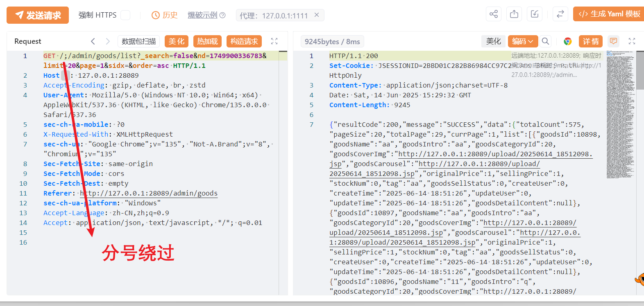Click the export upload icon
The width and height of the screenshot is (644, 306).
514,14
